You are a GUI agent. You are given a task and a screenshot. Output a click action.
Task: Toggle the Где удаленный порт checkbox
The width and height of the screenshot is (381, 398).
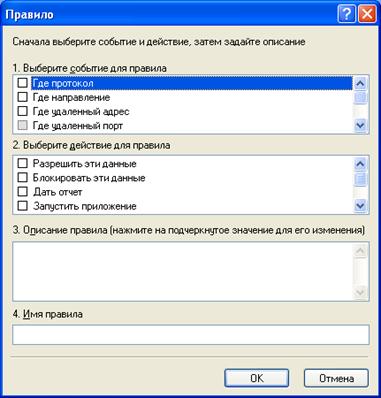(x=22, y=125)
